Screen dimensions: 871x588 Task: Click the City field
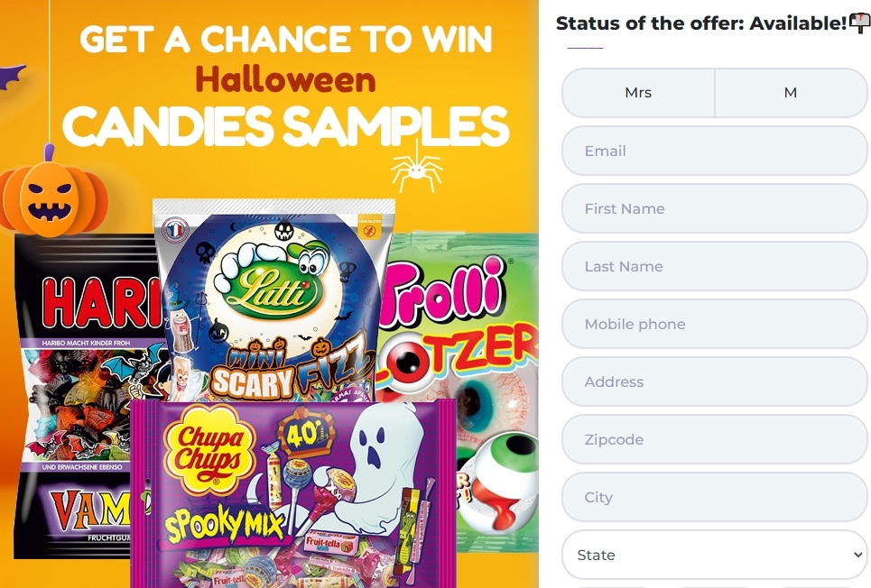pos(714,497)
